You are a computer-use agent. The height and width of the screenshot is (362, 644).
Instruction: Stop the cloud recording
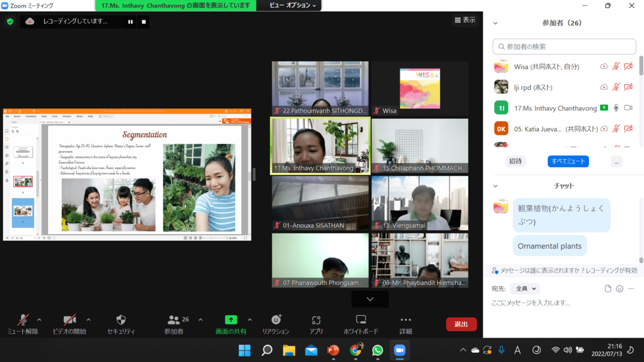[x=144, y=21]
